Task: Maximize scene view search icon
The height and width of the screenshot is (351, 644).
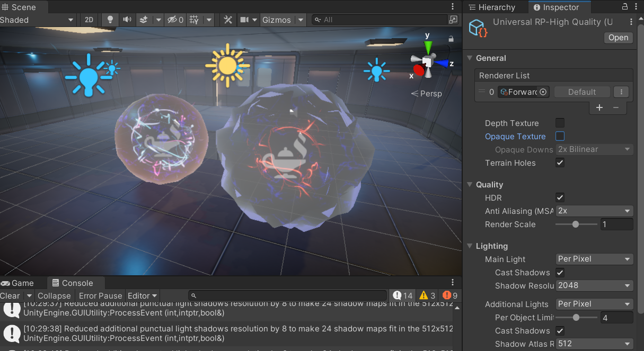Action: pos(453,20)
